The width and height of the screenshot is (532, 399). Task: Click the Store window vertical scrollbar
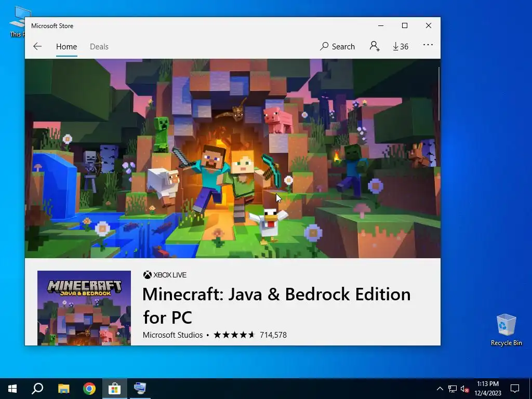click(x=438, y=94)
